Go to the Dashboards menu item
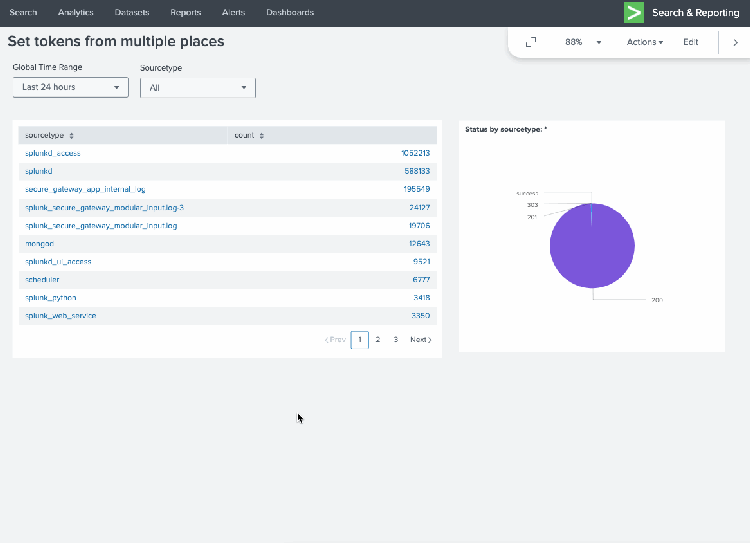The image size is (750, 543). coord(290,13)
